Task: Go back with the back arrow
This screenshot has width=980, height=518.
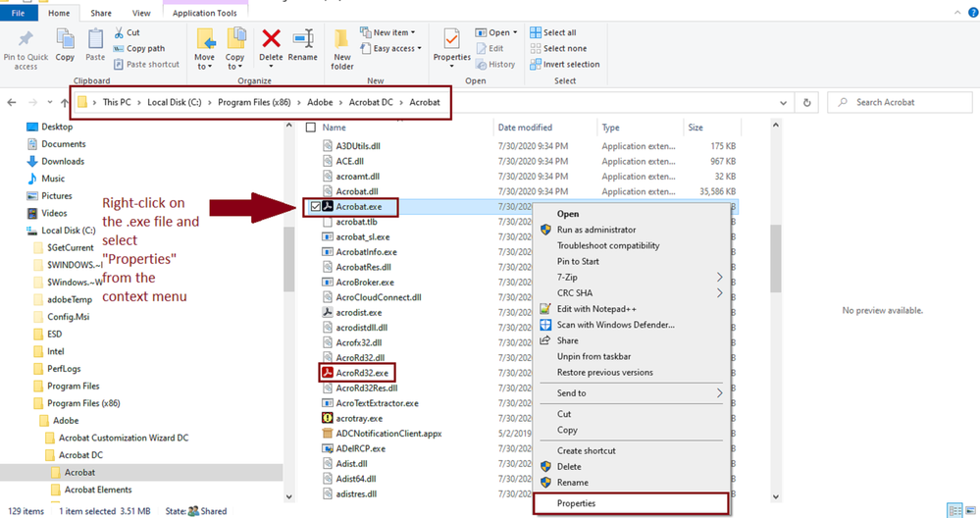Action: [x=12, y=102]
